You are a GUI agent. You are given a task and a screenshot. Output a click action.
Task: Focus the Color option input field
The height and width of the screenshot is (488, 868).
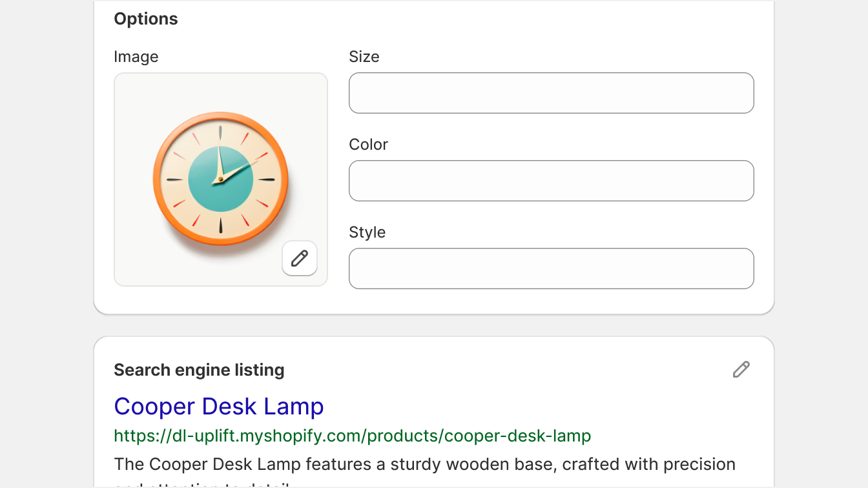click(552, 181)
